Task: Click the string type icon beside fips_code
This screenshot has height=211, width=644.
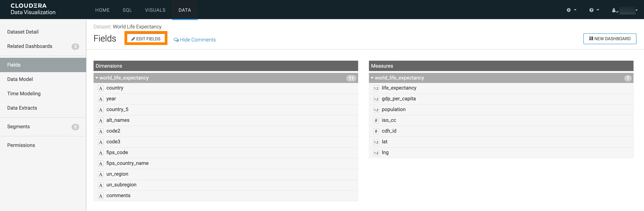Action: [101, 153]
